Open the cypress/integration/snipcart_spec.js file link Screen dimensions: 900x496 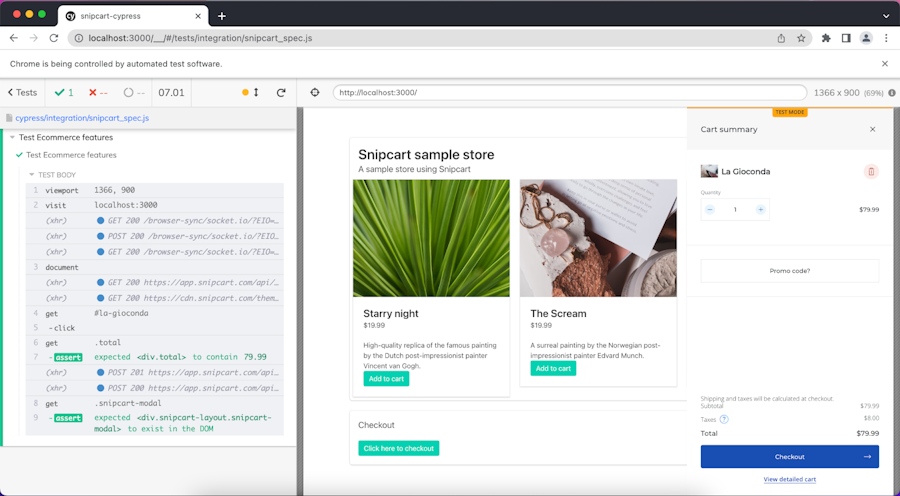[82, 118]
